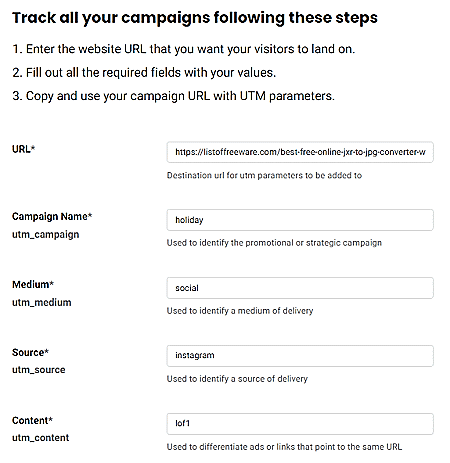
Task: Focus the Campaign Name field containing holiday
Action: tap(300, 220)
